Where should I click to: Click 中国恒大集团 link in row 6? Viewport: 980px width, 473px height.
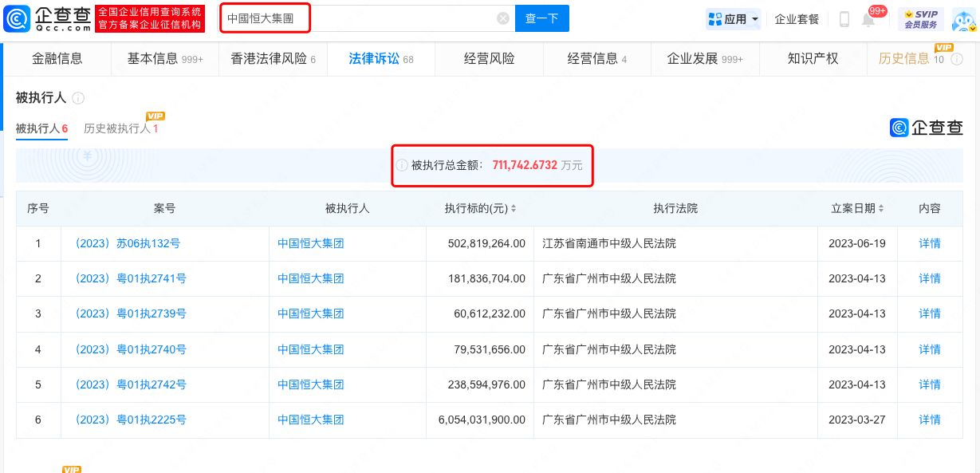pos(311,420)
